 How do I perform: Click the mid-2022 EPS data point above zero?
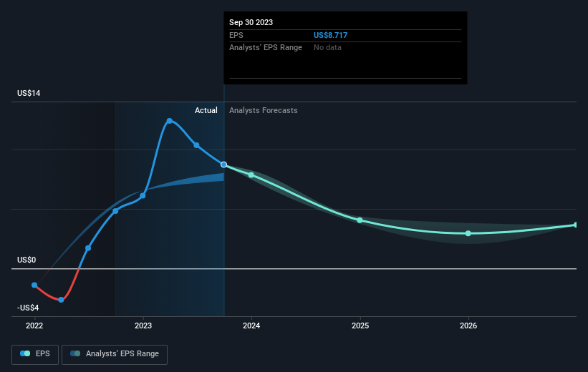88,248
